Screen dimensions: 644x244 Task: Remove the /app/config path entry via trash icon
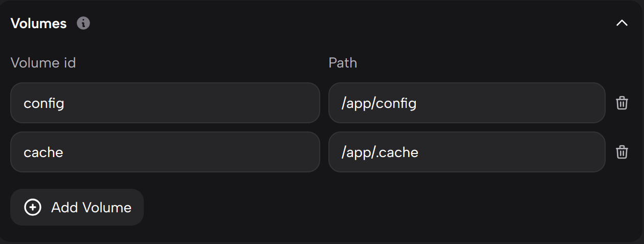[x=621, y=103]
